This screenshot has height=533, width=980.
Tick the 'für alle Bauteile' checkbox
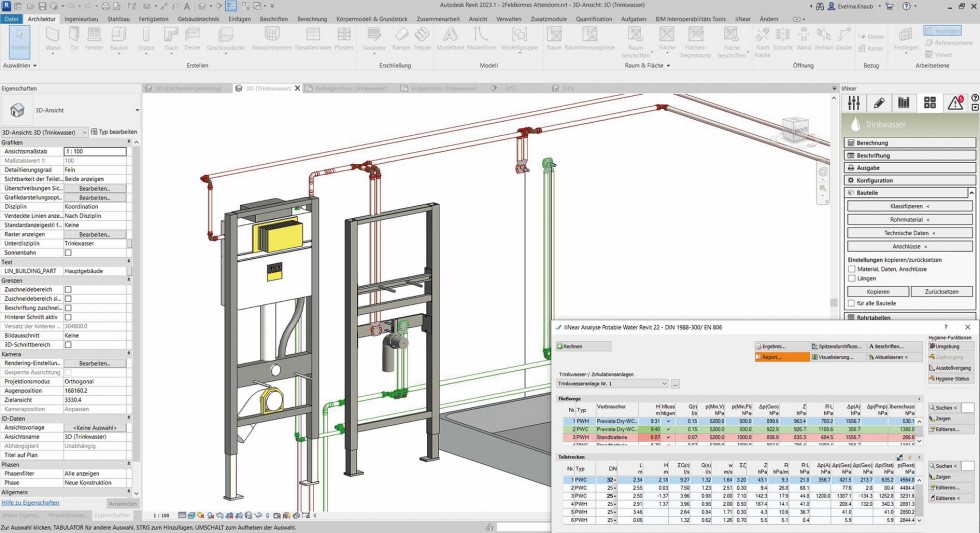click(x=852, y=304)
